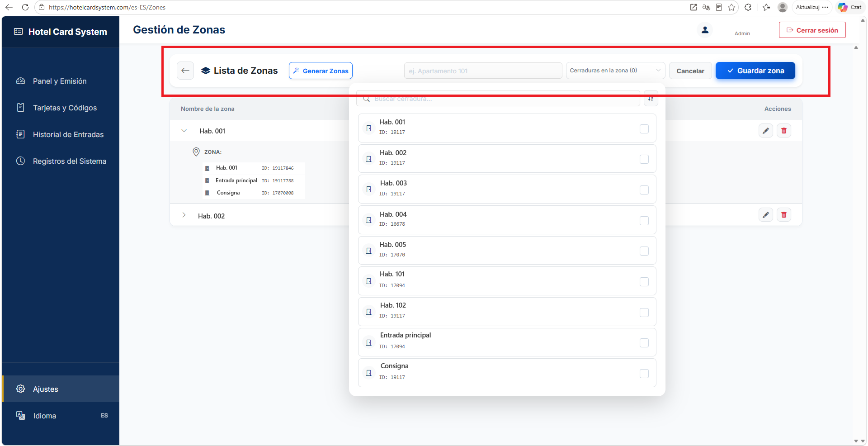Click the sort icon beside lock search

pos(651,98)
